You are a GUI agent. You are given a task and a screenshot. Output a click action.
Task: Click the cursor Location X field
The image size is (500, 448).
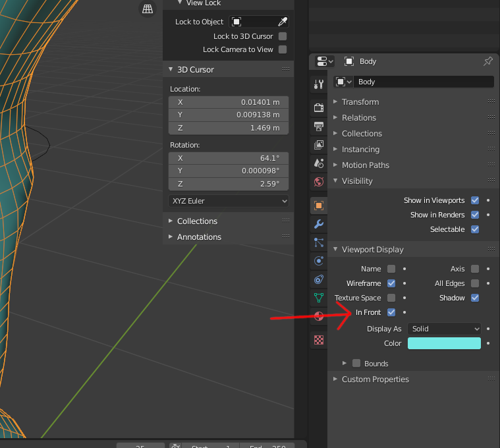point(229,102)
